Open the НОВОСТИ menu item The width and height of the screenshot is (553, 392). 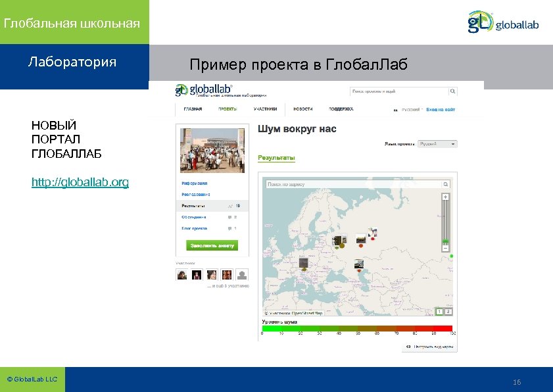(303, 109)
